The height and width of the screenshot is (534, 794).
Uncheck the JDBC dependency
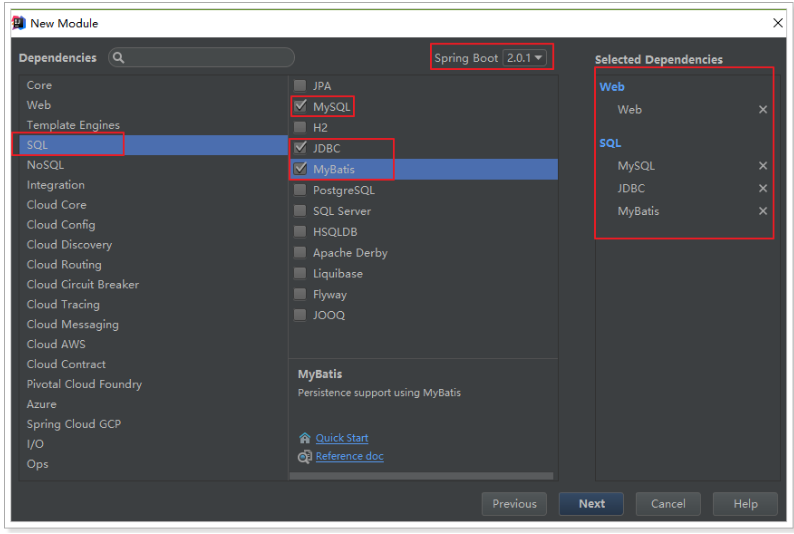click(300, 148)
